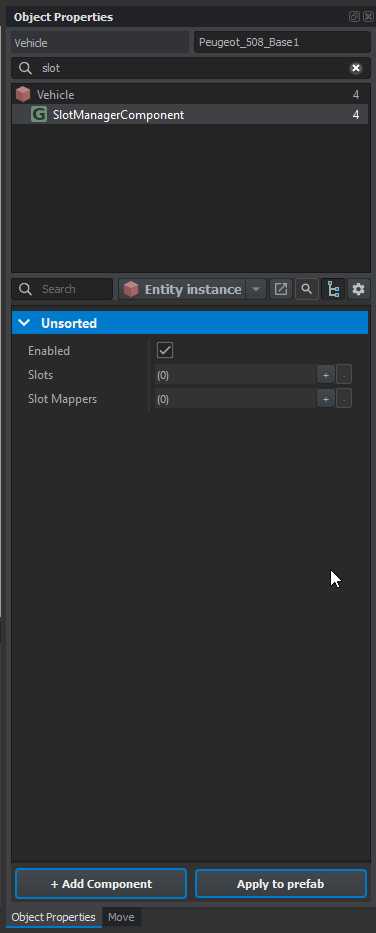Open the Entity instance dropdown arrow
This screenshot has width=376, height=933.
pyautogui.click(x=256, y=289)
